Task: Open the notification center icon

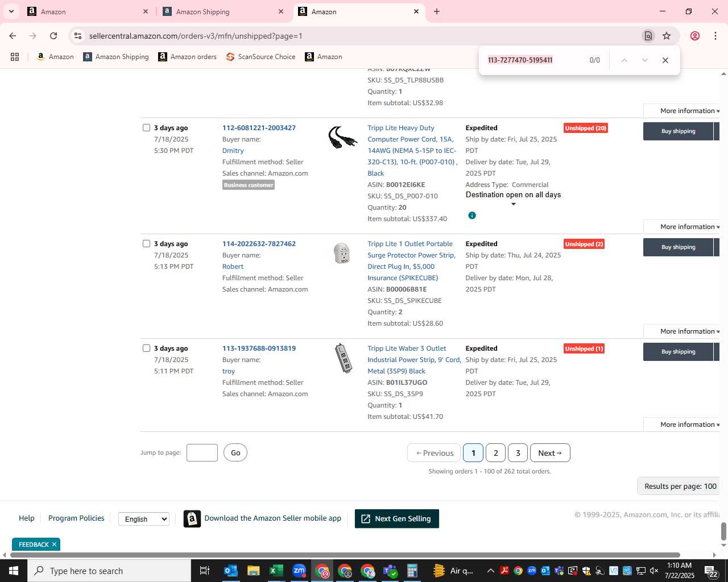Action: coord(711,571)
